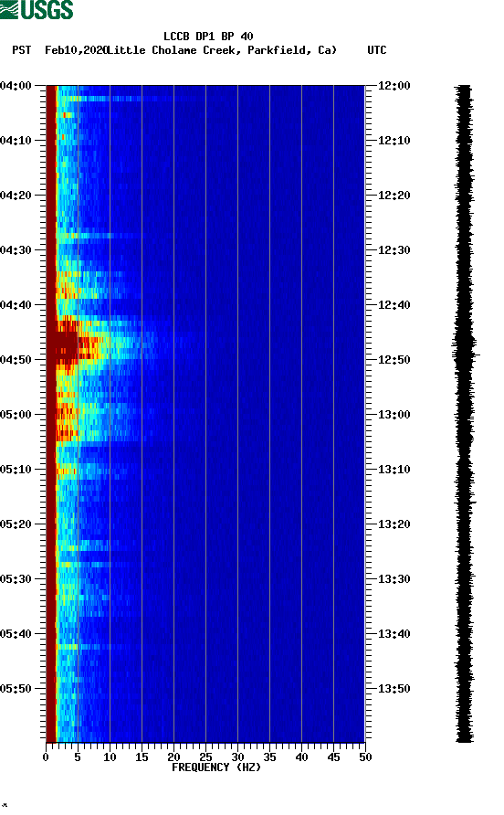This screenshot has height=815, width=504.
Task: Click the 13:20 UTC time label
Action: point(394,524)
